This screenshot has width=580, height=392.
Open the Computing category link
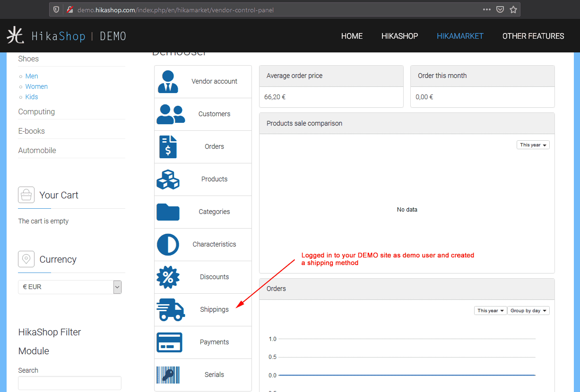click(x=36, y=112)
